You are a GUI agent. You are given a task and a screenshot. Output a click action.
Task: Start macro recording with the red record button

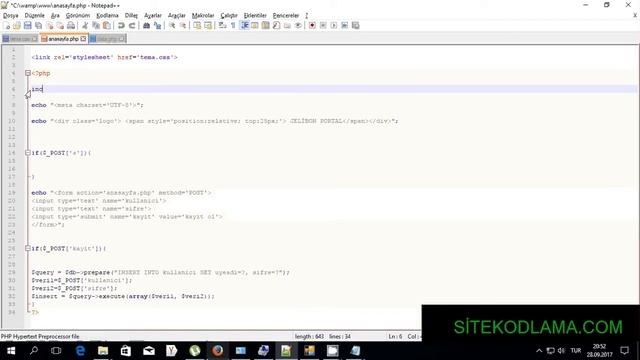click(312, 26)
